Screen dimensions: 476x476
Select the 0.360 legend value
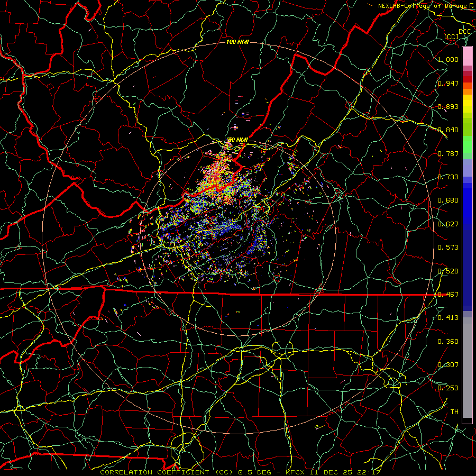(448, 342)
